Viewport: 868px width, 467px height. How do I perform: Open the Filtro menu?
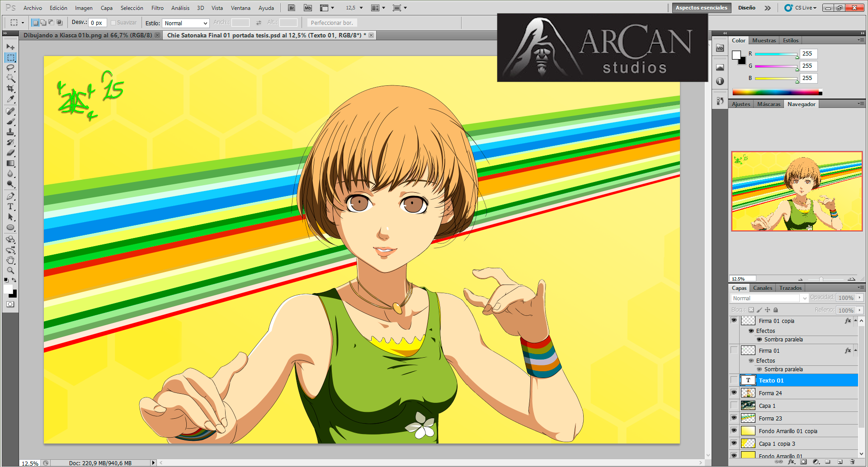(157, 8)
